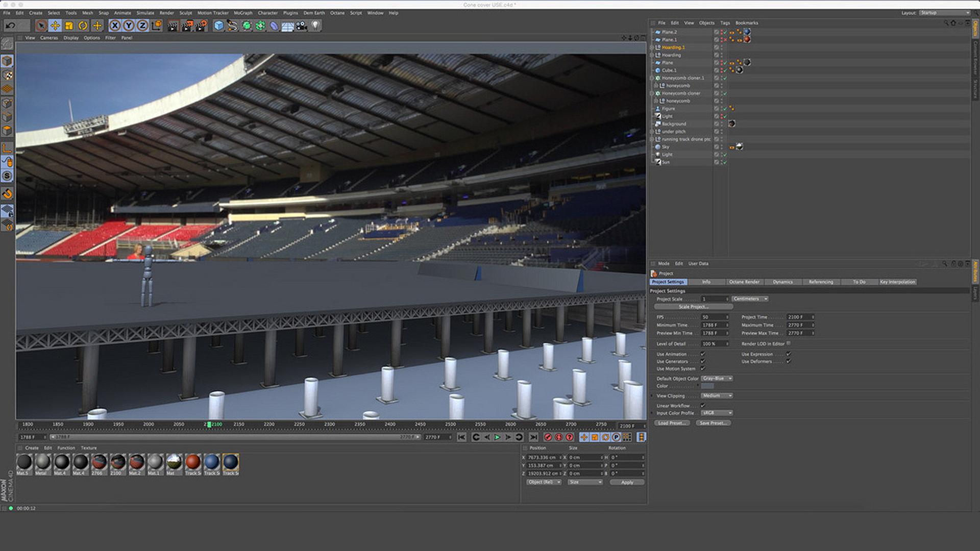Disable the Use Animation checkbox

coord(703,354)
